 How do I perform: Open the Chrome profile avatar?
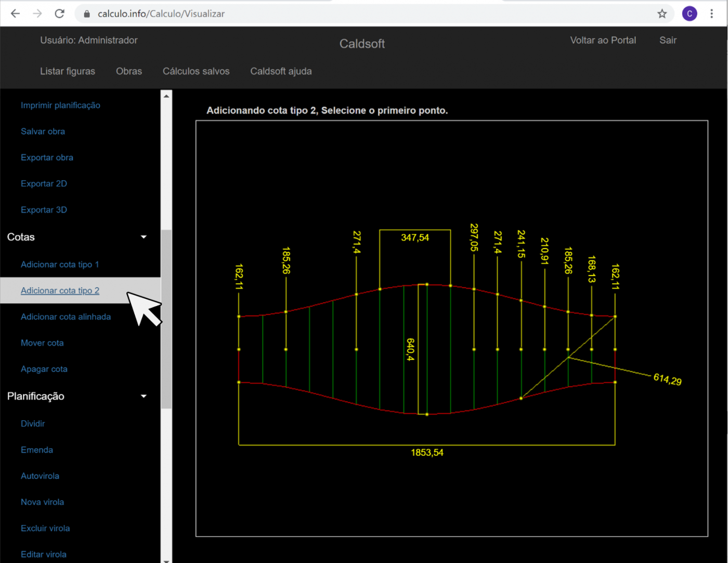[x=690, y=14]
